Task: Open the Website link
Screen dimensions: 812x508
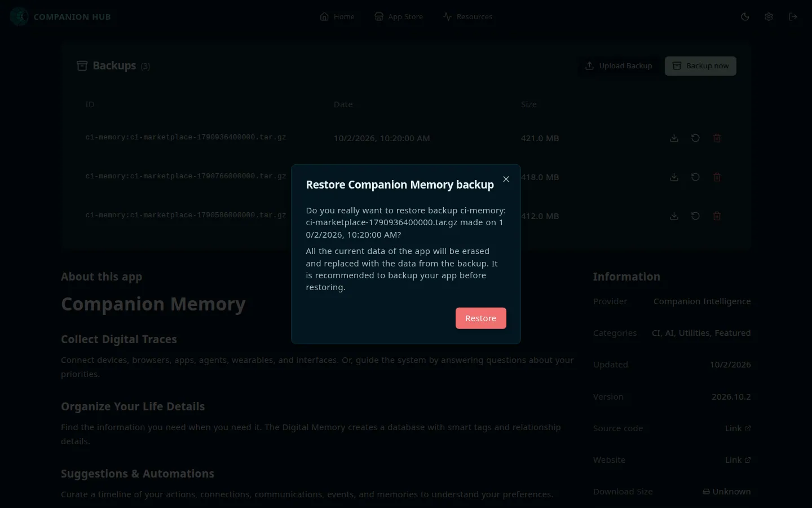Action: tap(738, 460)
